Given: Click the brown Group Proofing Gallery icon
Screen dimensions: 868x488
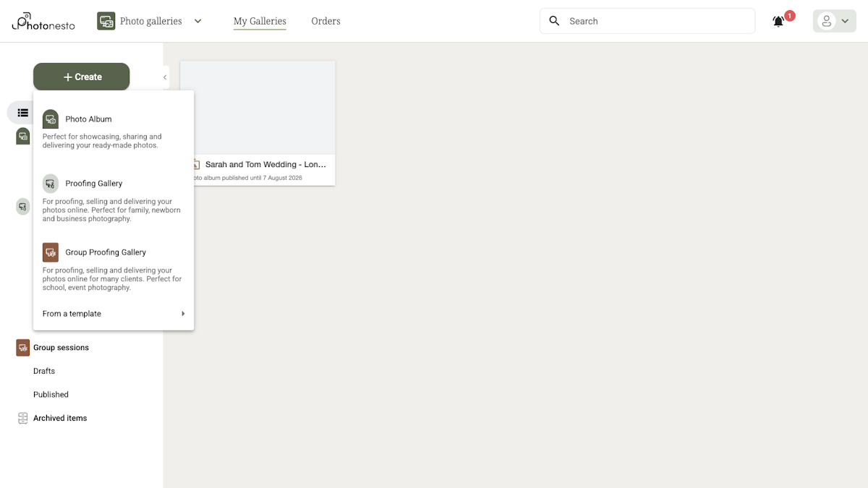Looking at the screenshot, I should [51, 252].
